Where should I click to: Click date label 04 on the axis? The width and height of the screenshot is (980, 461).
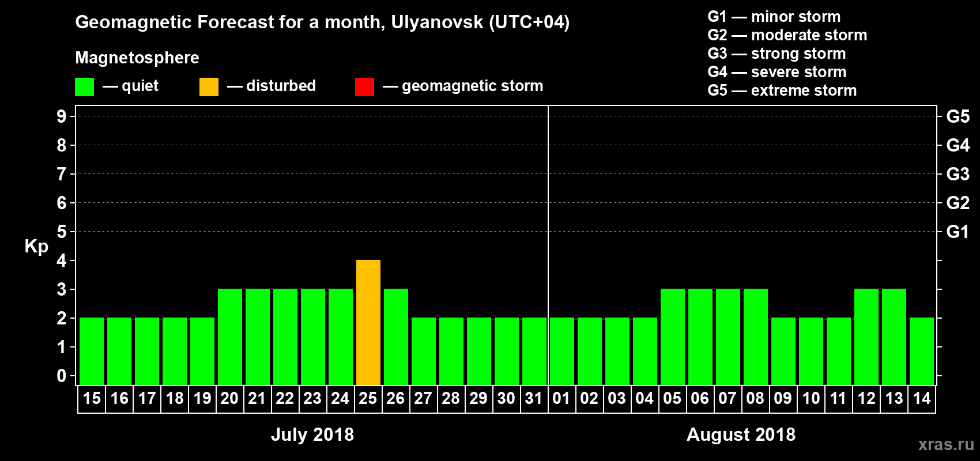point(644,398)
